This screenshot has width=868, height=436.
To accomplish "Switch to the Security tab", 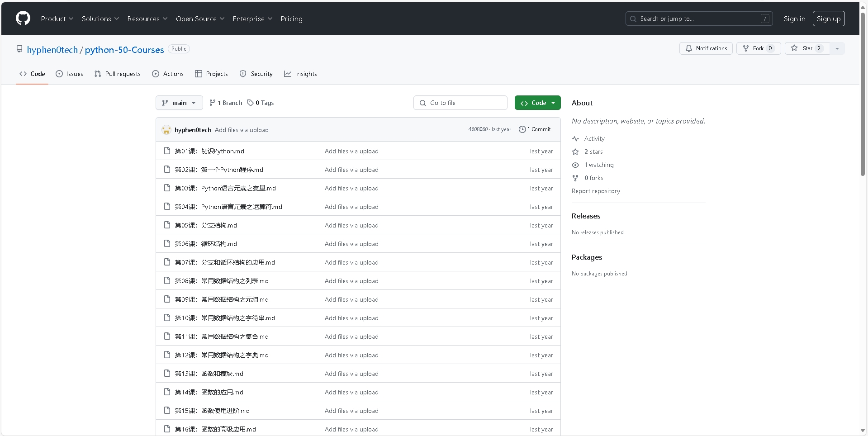I will [x=256, y=74].
